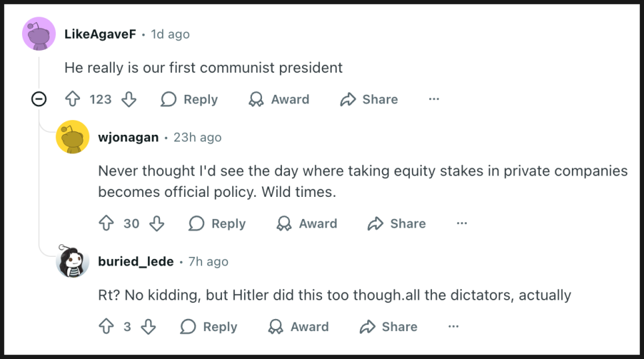Reply to wjonagan's comment

coord(217,224)
